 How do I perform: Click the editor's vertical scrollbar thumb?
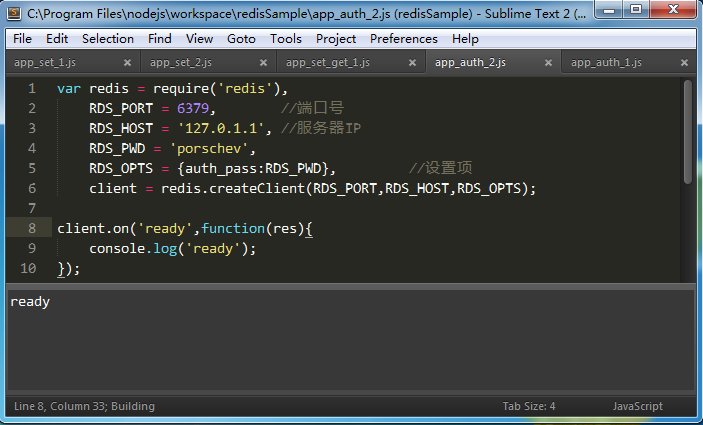click(688, 130)
